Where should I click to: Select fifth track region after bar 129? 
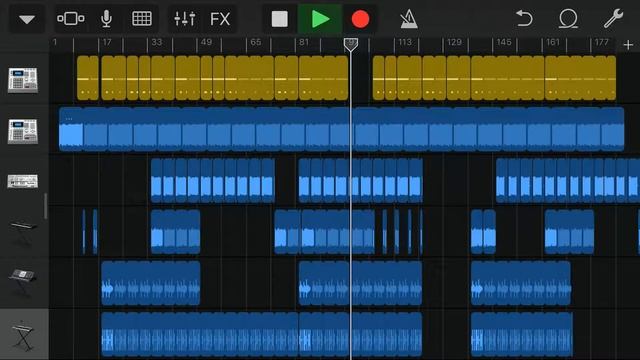click(x=521, y=283)
